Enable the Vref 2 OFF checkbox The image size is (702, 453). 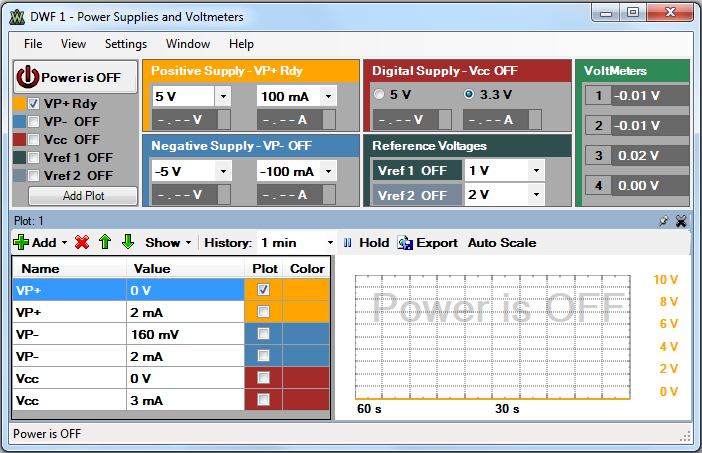click(34, 175)
